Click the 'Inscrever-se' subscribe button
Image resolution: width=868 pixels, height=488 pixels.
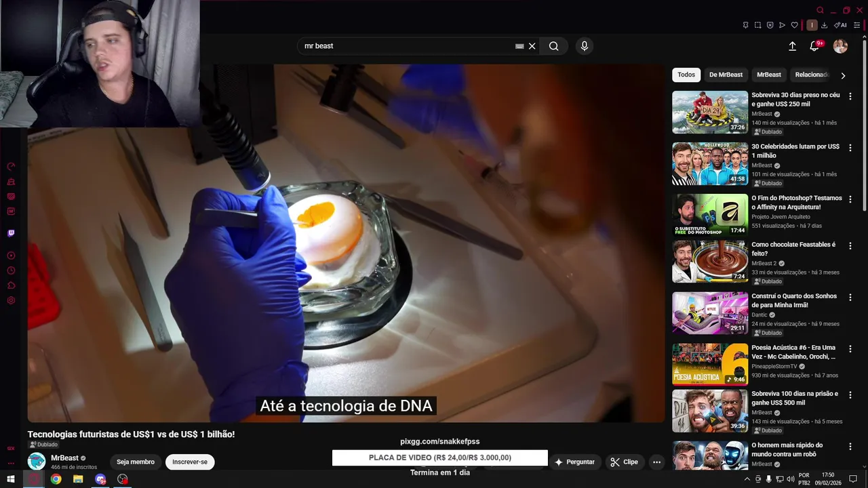(190, 462)
